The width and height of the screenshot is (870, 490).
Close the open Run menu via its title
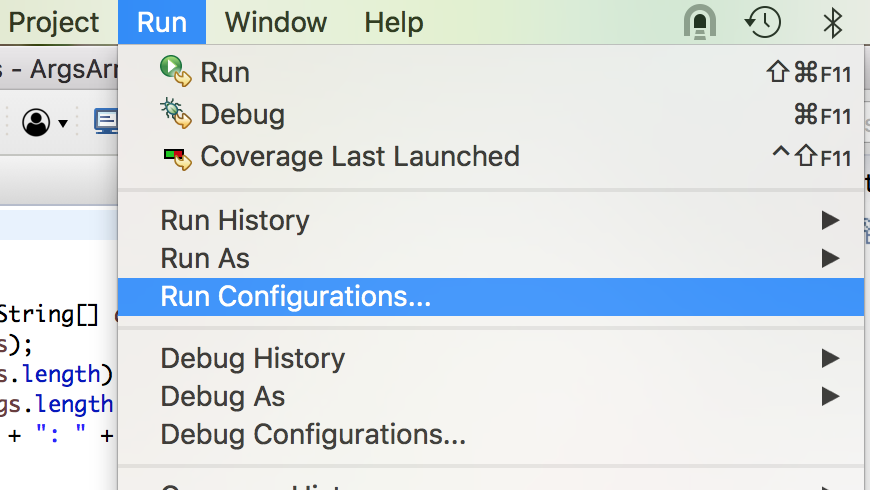[x=162, y=22]
